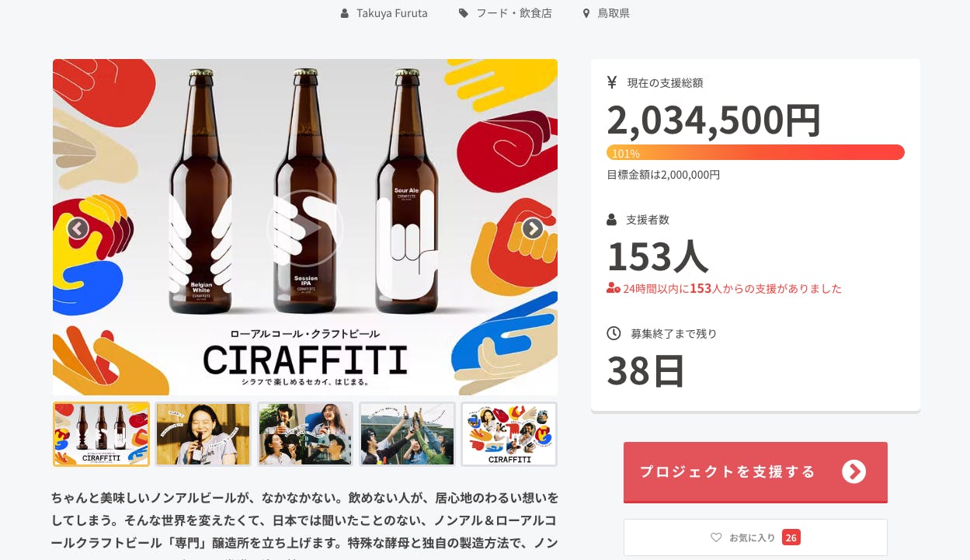This screenshot has width=970, height=560.
Task: Play the CIRAFFITI project video
Action: pyautogui.click(x=304, y=228)
